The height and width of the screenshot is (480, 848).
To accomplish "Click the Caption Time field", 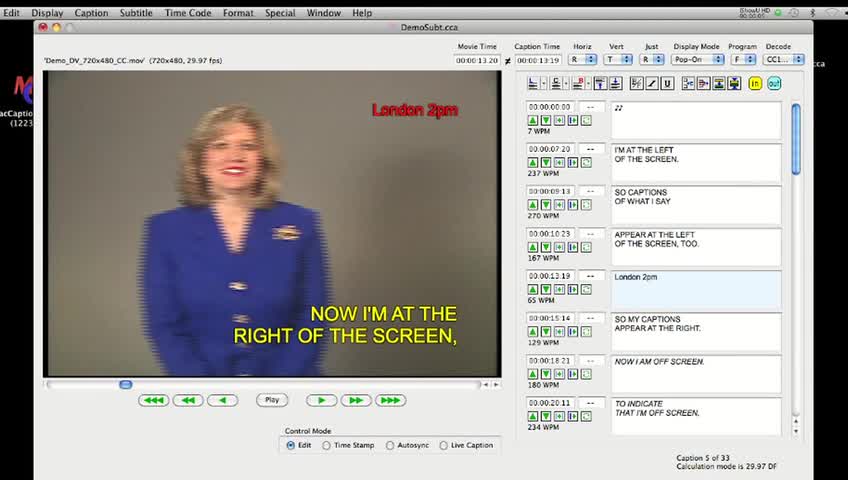I will 538,61.
